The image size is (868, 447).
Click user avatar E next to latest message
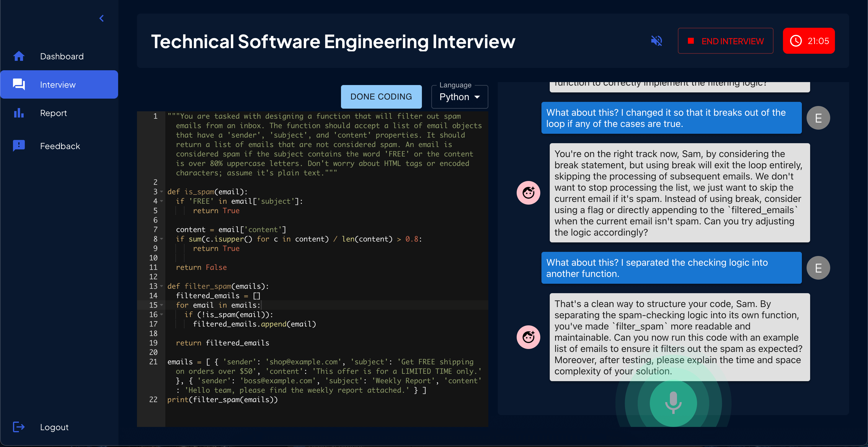pyautogui.click(x=818, y=267)
